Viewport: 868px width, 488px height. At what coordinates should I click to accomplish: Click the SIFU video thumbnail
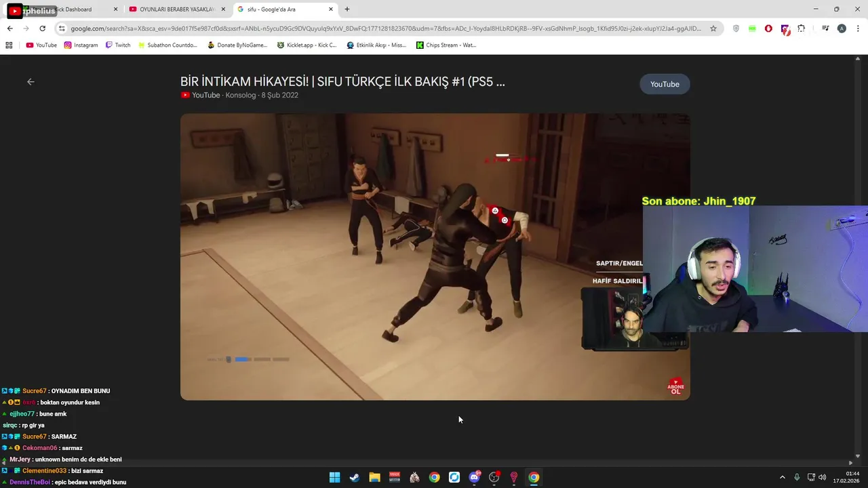(x=435, y=257)
